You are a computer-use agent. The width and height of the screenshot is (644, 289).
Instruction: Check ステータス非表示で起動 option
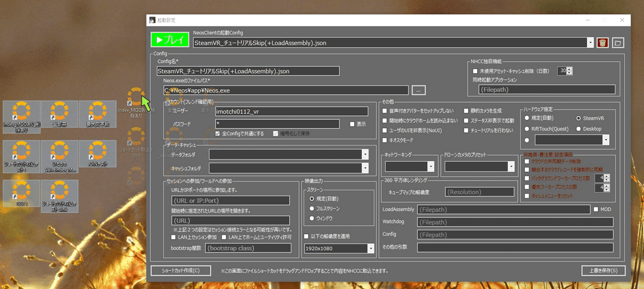(x=466, y=120)
